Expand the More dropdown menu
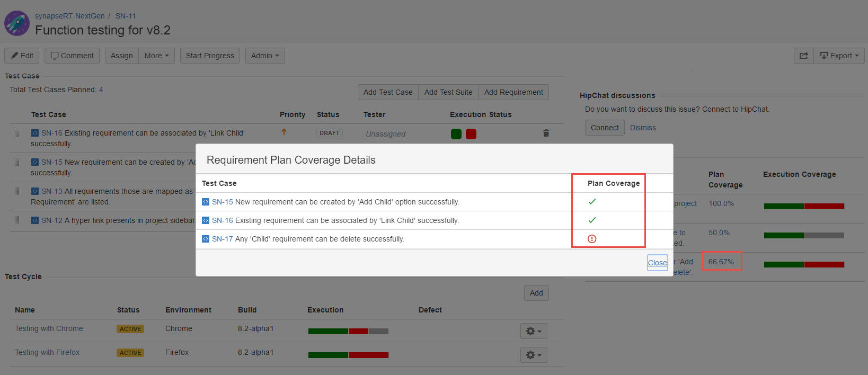868x375 pixels. pyautogui.click(x=156, y=56)
